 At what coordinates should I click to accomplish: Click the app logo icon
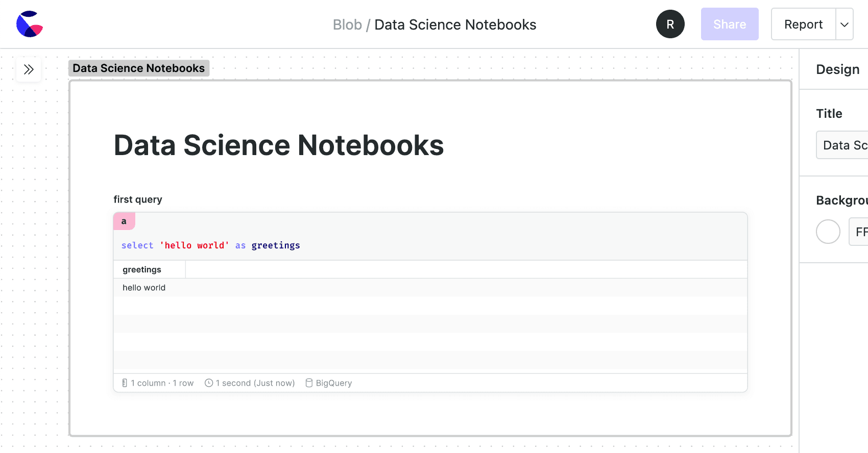30,24
